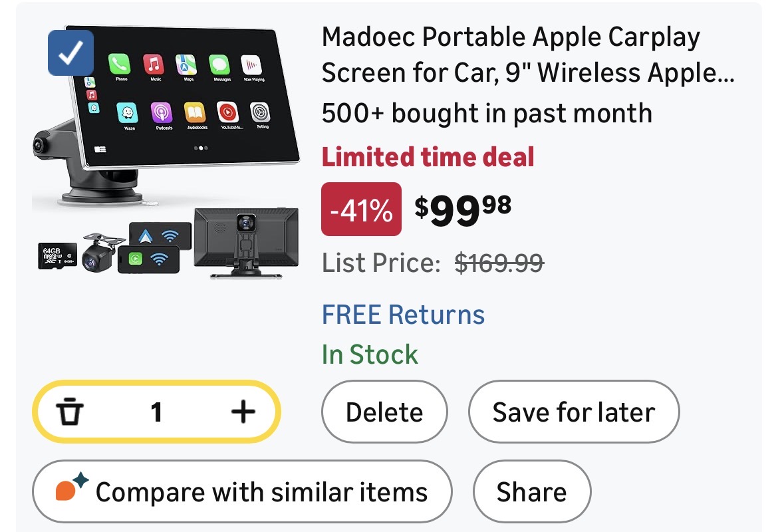
Task: Click the red Music icon in product image
Action: coord(154,65)
